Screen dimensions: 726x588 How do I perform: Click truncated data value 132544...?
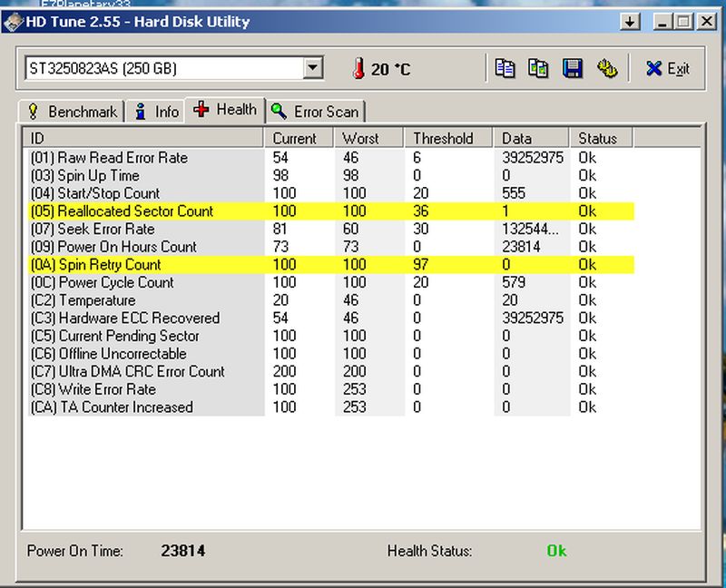(530, 229)
